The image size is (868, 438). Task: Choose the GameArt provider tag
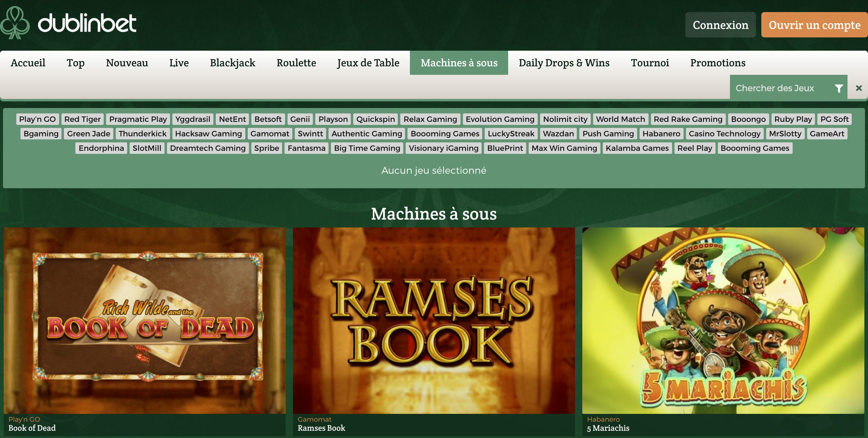827,134
